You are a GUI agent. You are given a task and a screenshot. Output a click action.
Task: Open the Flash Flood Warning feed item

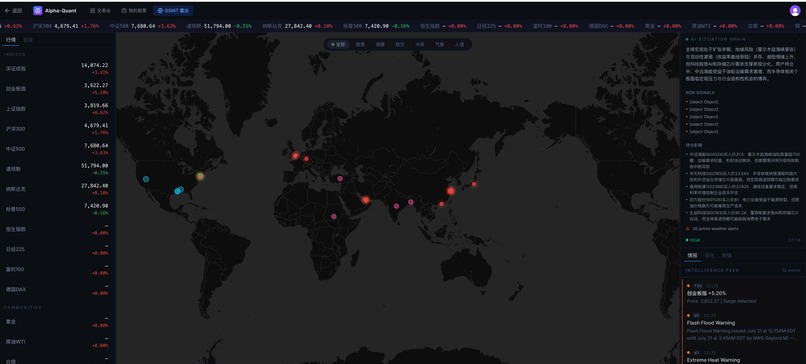[743, 326]
